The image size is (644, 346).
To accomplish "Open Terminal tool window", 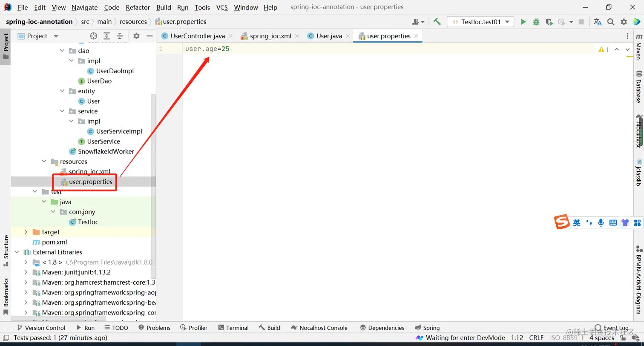I will pos(233,328).
